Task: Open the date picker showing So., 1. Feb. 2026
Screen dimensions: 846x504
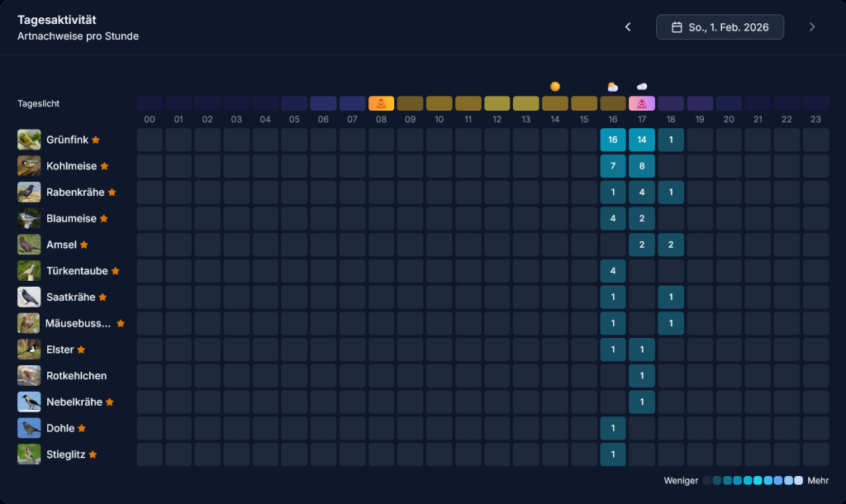Action: click(x=720, y=27)
